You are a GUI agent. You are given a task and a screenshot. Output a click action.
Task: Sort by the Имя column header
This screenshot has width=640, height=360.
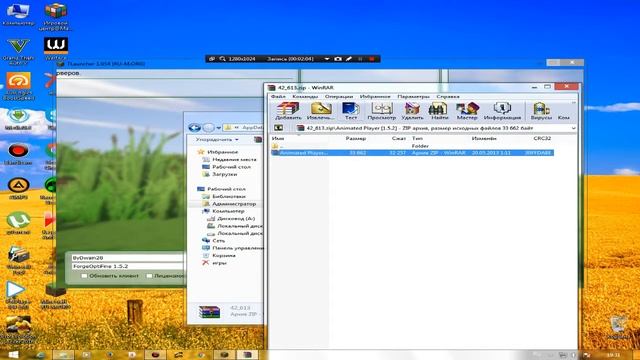pos(278,138)
